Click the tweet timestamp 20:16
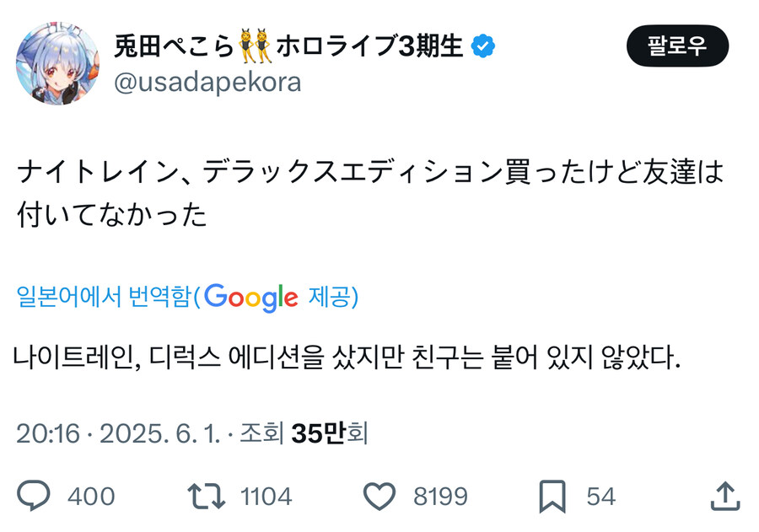This screenshot has height=532, width=759. click(46, 434)
